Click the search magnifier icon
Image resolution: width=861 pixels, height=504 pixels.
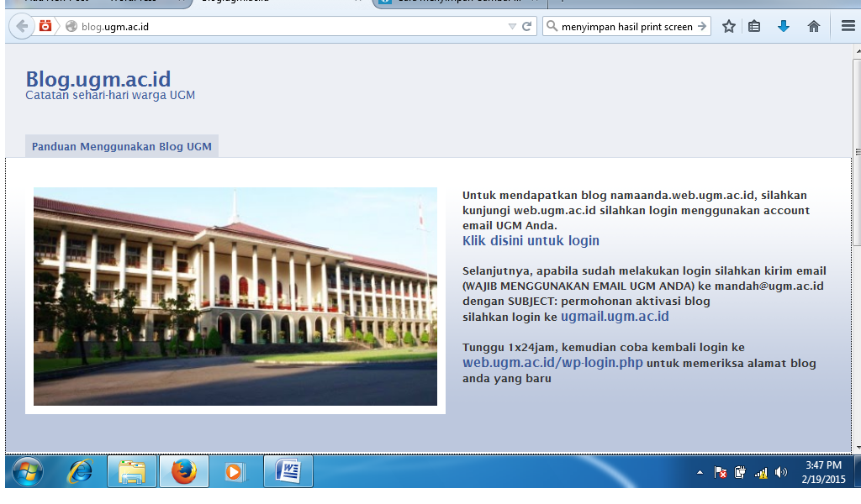[x=552, y=26]
